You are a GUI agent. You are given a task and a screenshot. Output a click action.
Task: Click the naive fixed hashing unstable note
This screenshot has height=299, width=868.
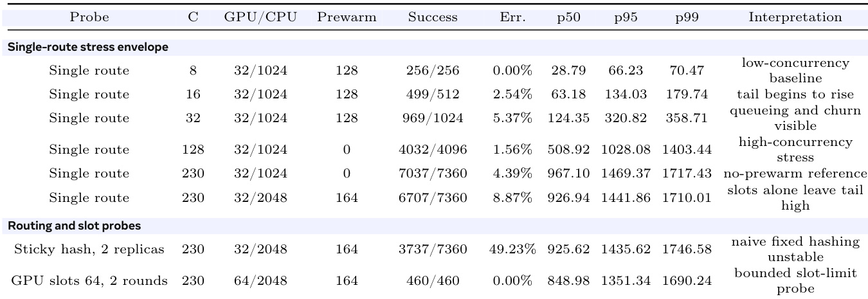pyautogui.click(x=795, y=249)
